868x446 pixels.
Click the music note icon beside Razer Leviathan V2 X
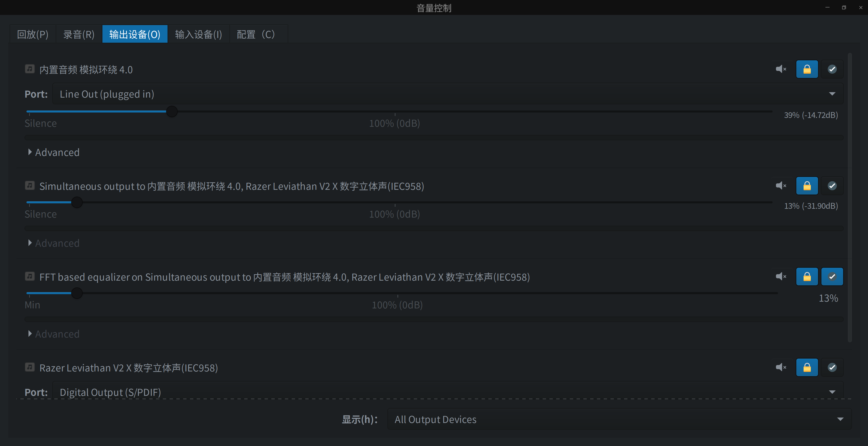[30, 367]
